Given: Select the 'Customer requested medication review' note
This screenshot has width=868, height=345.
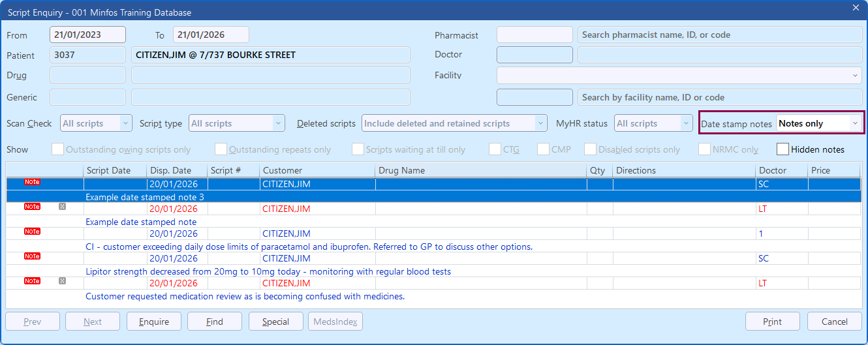Looking at the screenshot, I should pos(245,296).
